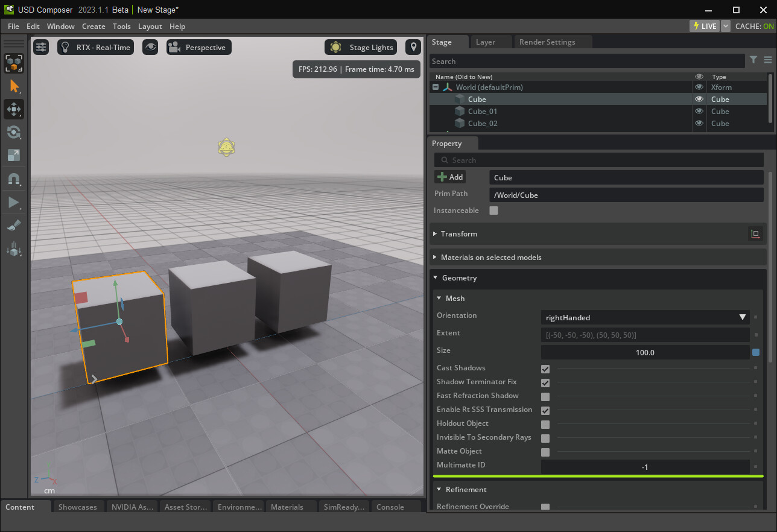
Task: Disable the Cast Shadows checkbox
Action: click(x=545, y=369)
